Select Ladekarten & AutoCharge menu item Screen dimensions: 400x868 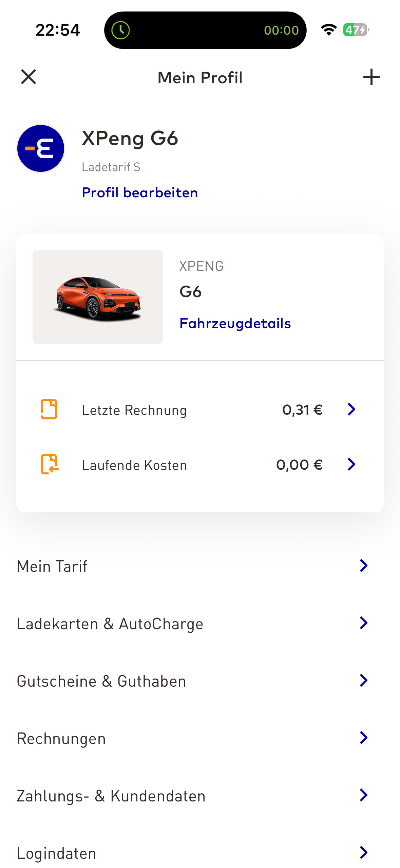(110, 623)
